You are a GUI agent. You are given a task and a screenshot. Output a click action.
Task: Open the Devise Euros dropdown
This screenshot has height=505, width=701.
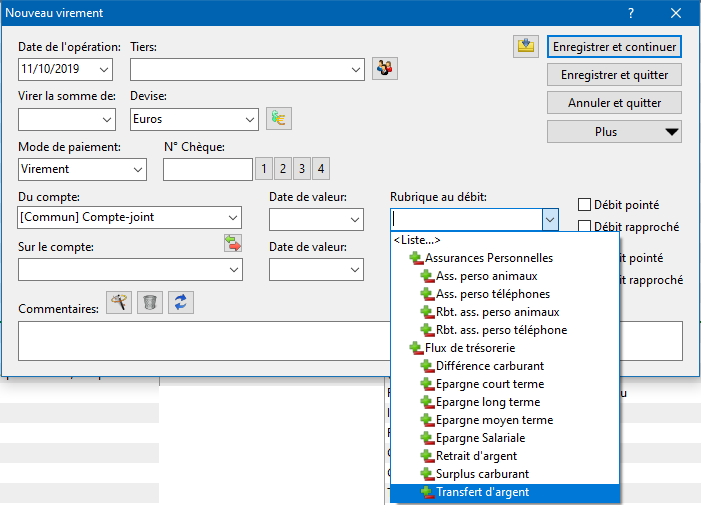[x=249, y=119]
